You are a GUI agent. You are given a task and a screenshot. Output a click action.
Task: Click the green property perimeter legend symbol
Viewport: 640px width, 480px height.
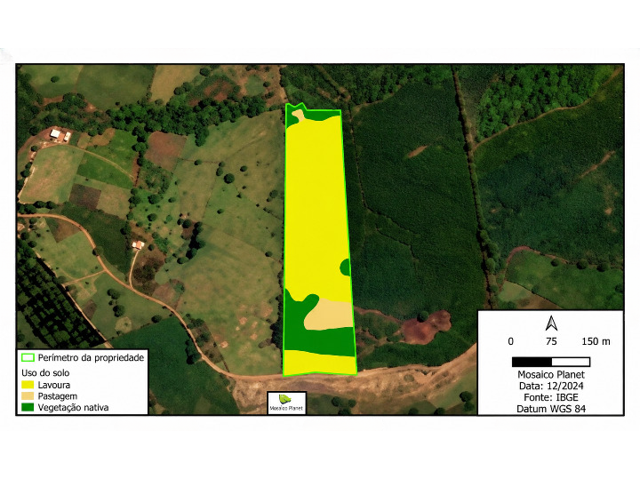pyautogui.click(x=28, y=358)
